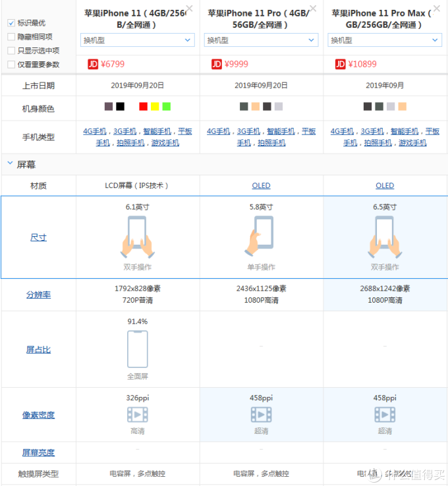Uncheck the 标识最优 checkbox
Image resolution: width=448 pixels, height=486 pixels.
(11, 23)
